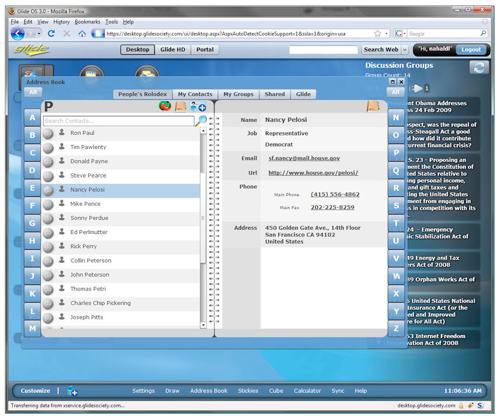500x418 pixels.
Task: Click the main phone number link
Action: point(335,194)
